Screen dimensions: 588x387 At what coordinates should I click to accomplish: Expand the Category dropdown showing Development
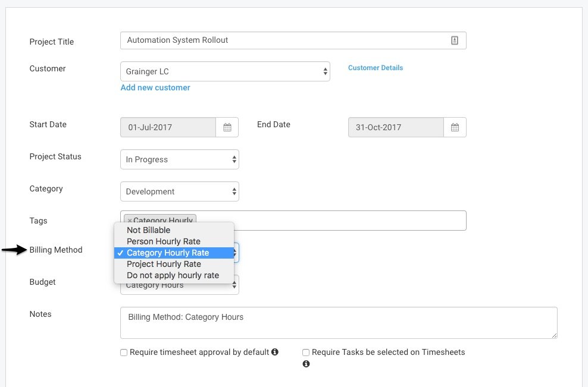coord(179,191)
